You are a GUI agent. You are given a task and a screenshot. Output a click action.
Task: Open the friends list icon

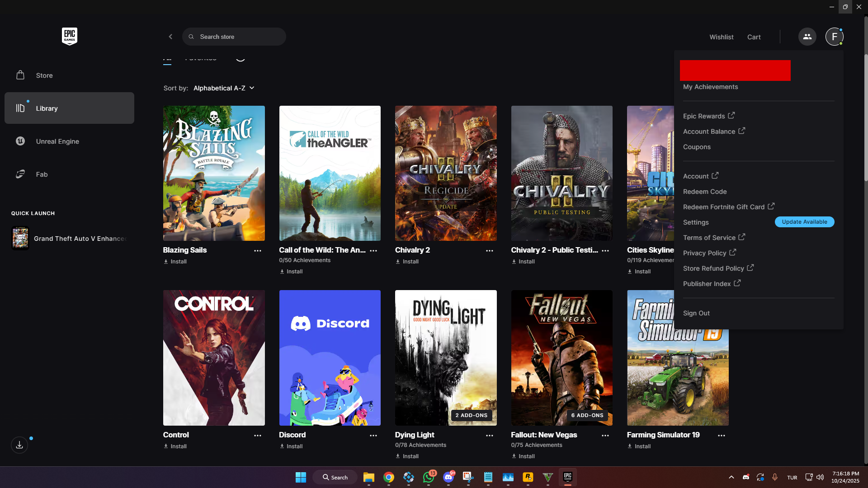(807, 37)
